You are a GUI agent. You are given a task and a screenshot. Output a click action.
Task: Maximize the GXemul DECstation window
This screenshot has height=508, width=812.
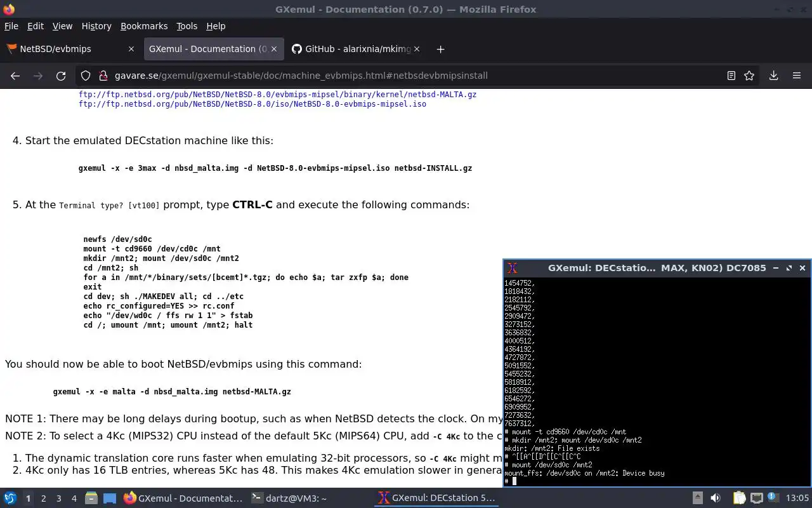[789, 268]
